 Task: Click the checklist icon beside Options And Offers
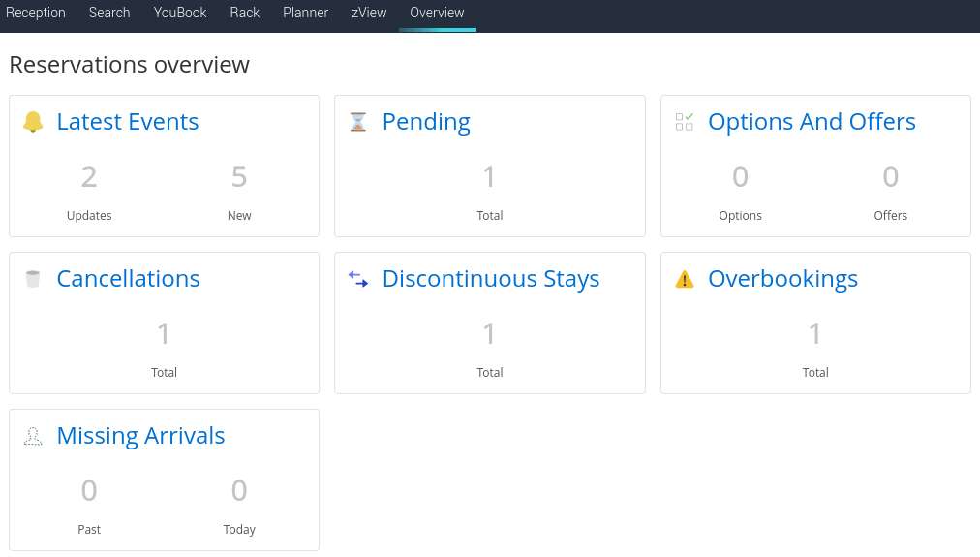tap(685, 122)
